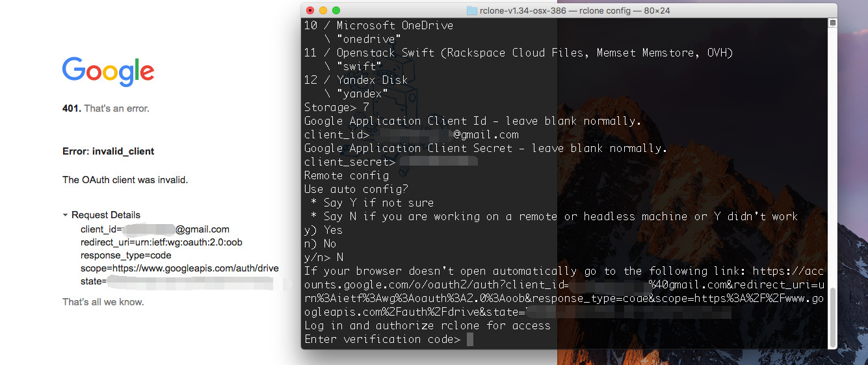Zoom the terminal using the green button

click(x=336, y=10)
